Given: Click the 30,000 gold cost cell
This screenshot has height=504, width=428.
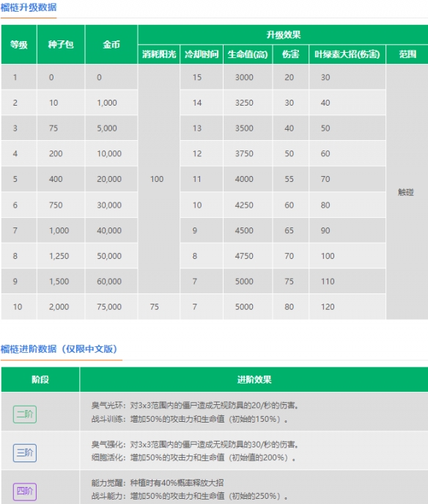Looking at the screenshot, I should (x=111, y=205).
